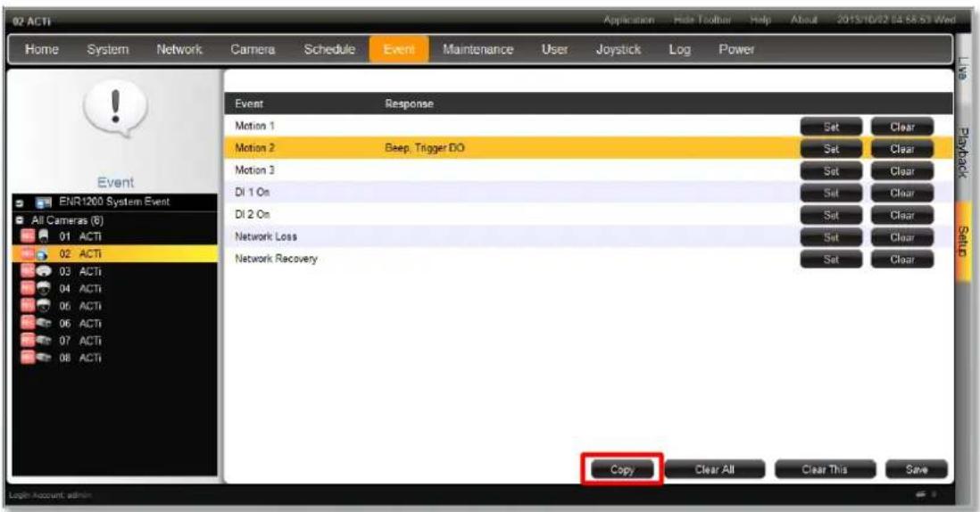Click Clear for DI 1 On

point(901,193)
